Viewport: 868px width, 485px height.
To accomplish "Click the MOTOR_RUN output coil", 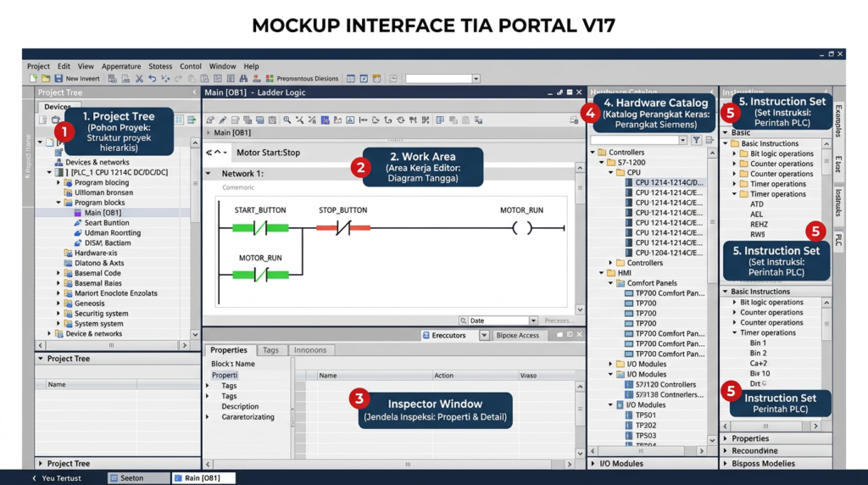I will click(x=522, y=227).
